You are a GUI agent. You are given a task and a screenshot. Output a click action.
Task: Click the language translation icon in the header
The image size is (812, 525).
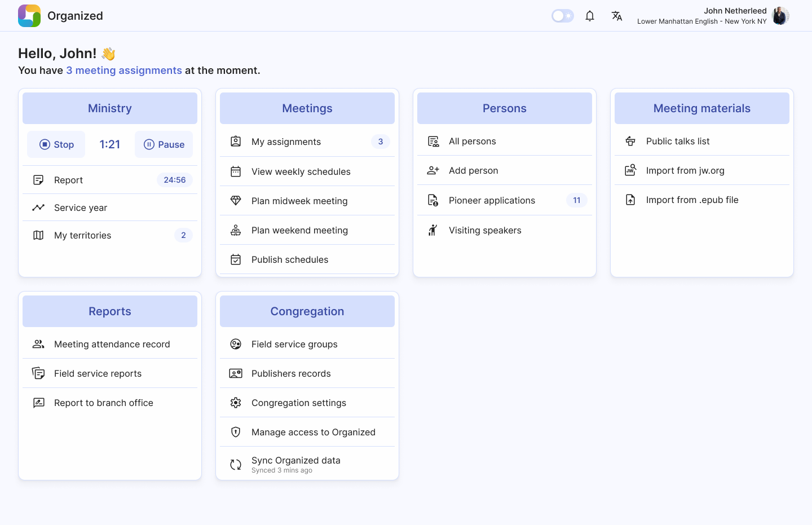[x=617, y=16]
